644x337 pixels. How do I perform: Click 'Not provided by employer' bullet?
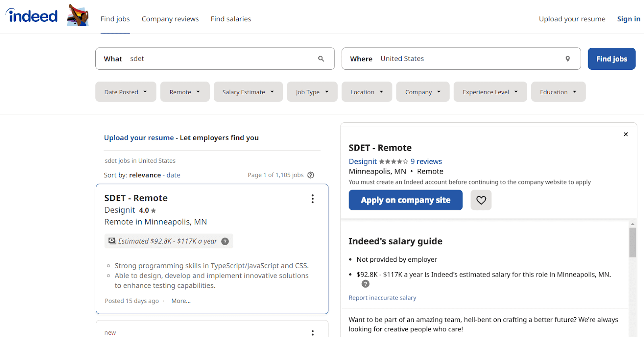point(397,260)
